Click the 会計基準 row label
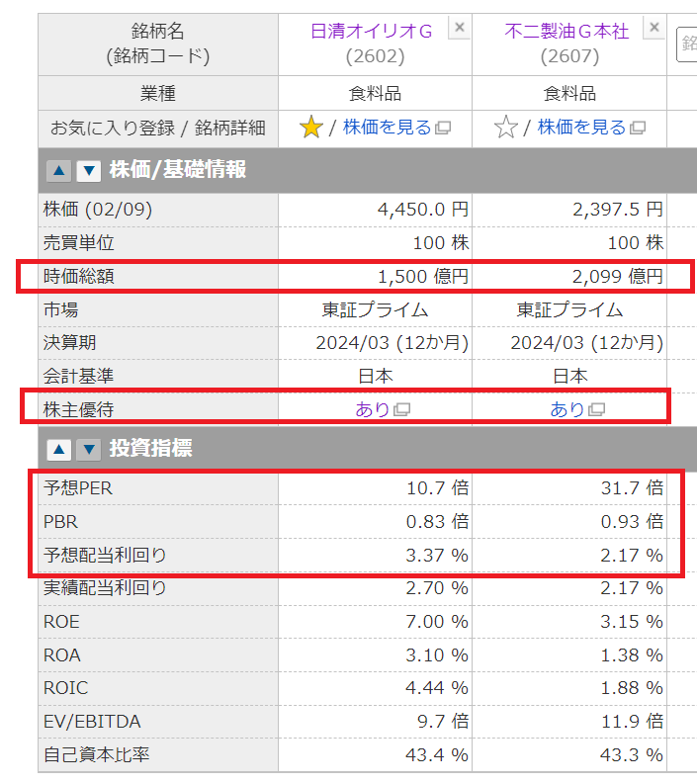 78,376
